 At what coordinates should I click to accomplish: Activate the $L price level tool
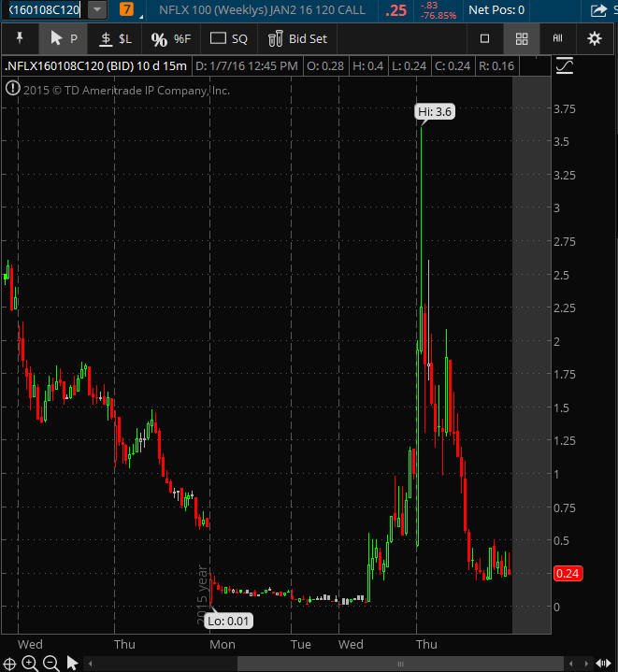coord(115,38)
